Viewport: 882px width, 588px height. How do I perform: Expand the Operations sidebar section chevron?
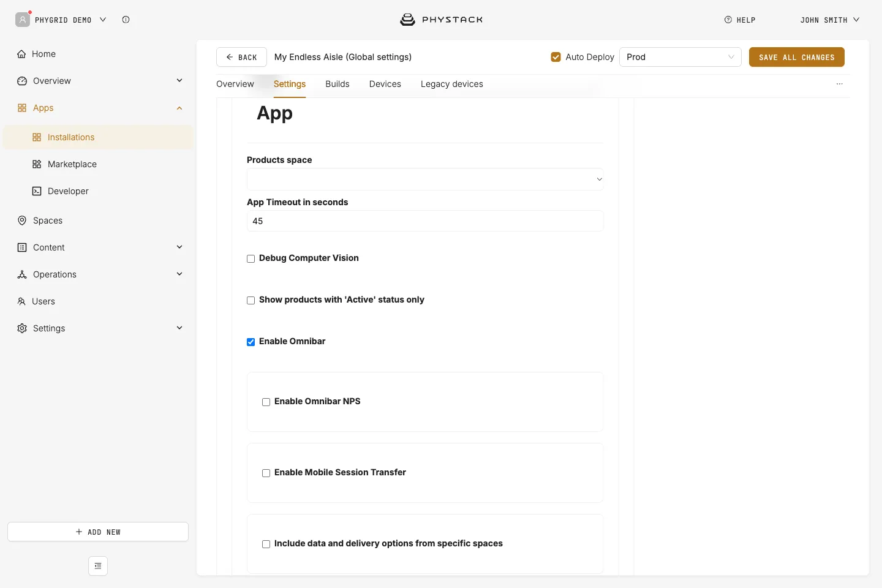coord(179,274)
